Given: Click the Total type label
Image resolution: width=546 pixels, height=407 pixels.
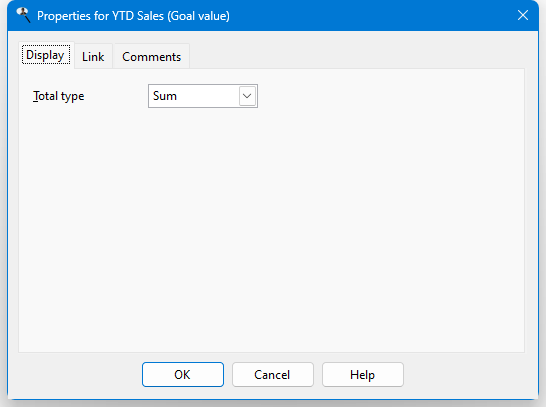Looking at the screenshot, I should [x=58, y=96].
